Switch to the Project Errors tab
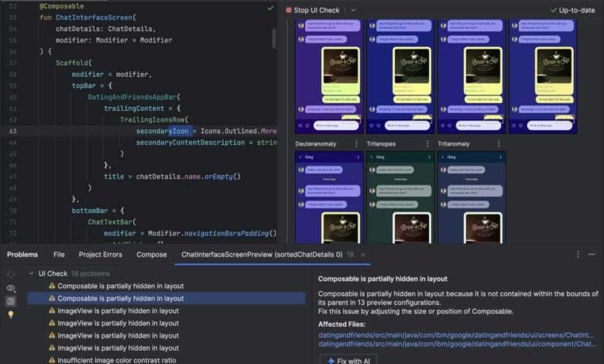This screenshot has height=364, width=604. click(x=100, y=255)
